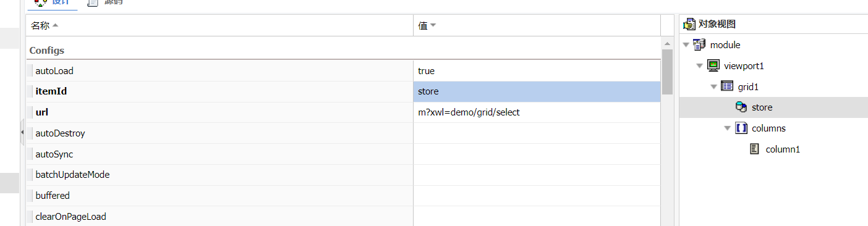Image resolution: width=868 pixels, height=226 pixels.
Task: Select the column1 tree item
Action: (783, 149)
